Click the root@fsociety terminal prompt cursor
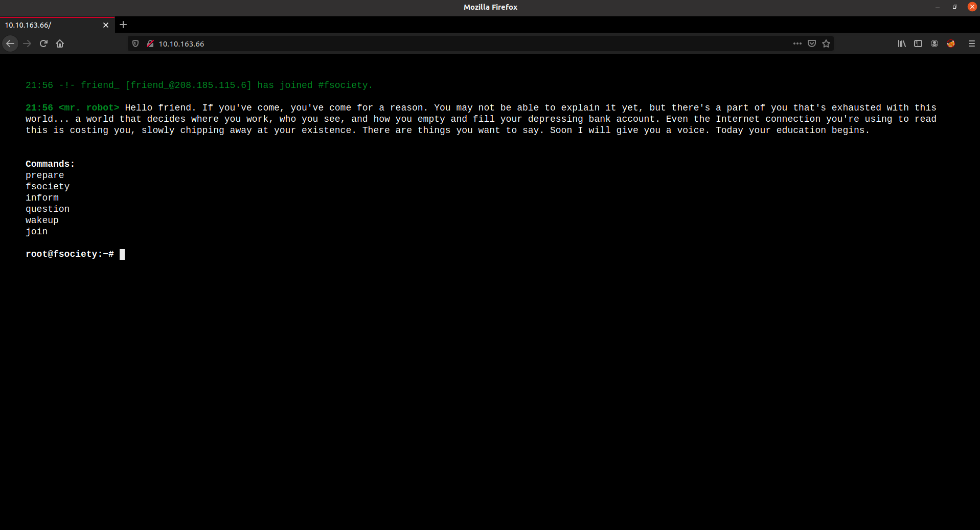This screenshot has height=530, width=980. pos(122,254)
